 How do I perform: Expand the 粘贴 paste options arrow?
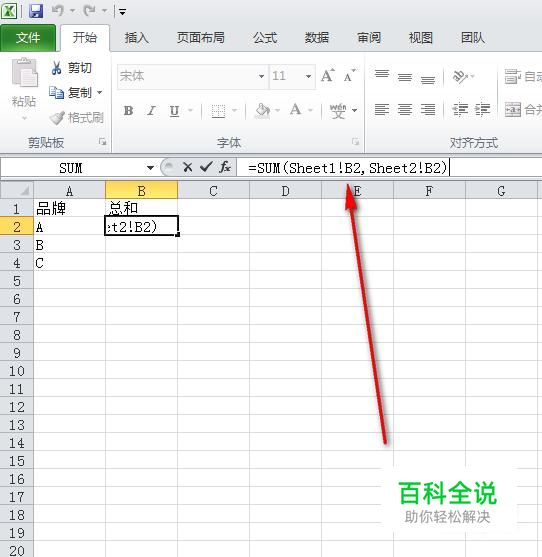click(x=24, y=118)
